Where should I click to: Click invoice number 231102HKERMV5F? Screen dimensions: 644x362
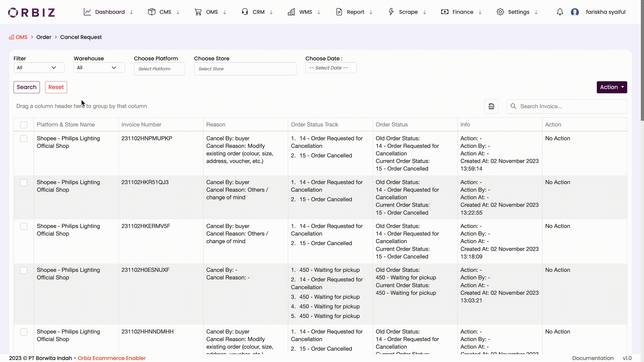(146, 226)
